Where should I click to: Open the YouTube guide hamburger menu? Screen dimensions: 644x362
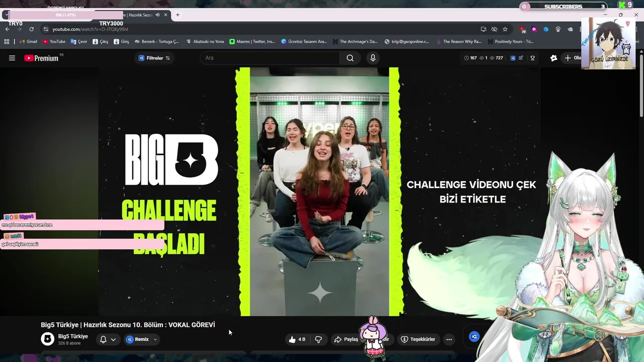click(x=12, y=58)
